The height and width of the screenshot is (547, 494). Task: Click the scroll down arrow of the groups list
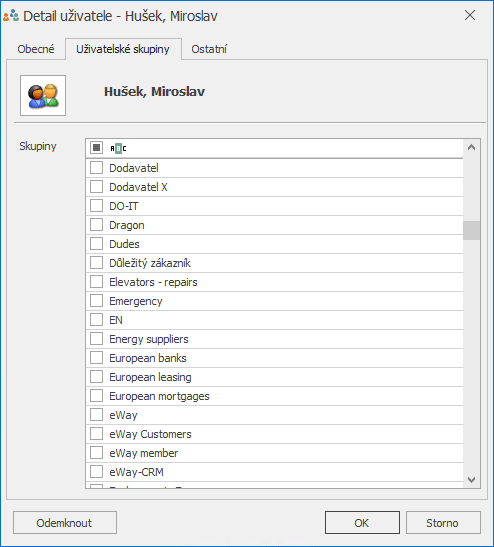471,480
